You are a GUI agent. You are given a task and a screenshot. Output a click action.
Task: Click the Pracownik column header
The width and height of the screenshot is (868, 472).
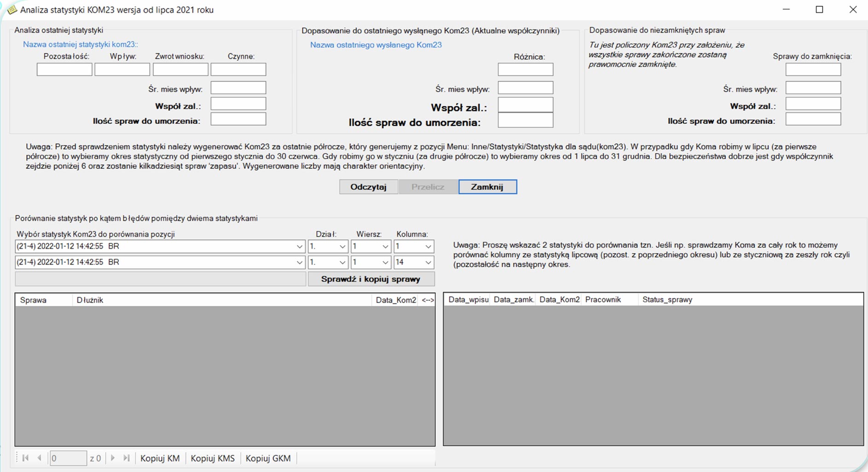click(x=610, y=299)
